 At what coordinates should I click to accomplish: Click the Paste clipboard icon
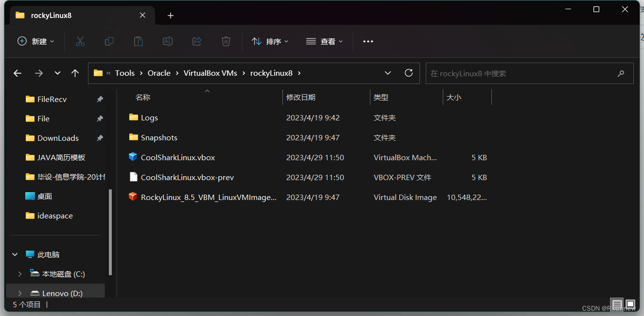pos(139,41)
